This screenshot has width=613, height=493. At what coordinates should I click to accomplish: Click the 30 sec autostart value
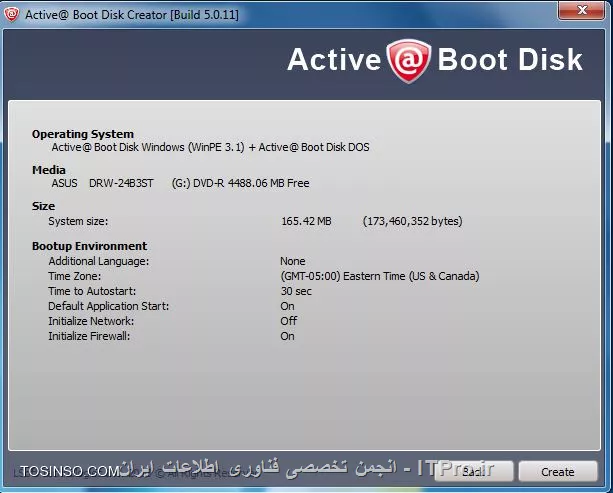click(296, 291)
